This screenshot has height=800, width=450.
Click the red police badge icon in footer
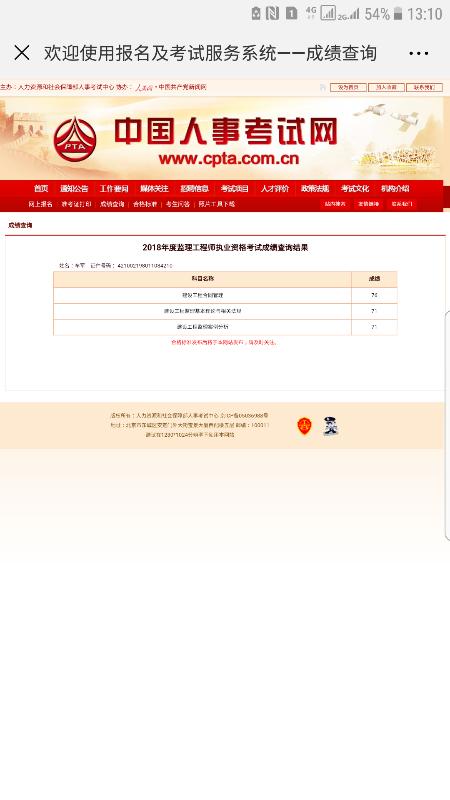click(304, 426)
